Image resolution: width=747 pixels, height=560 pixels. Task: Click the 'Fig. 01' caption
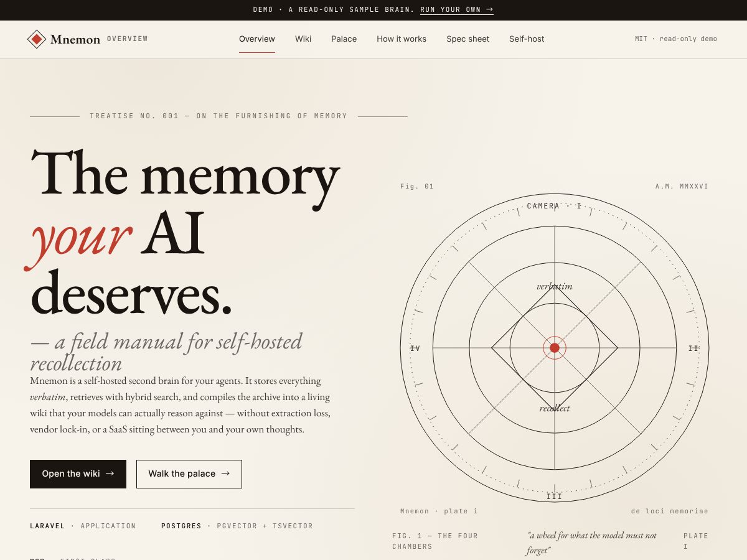(417, 187)
